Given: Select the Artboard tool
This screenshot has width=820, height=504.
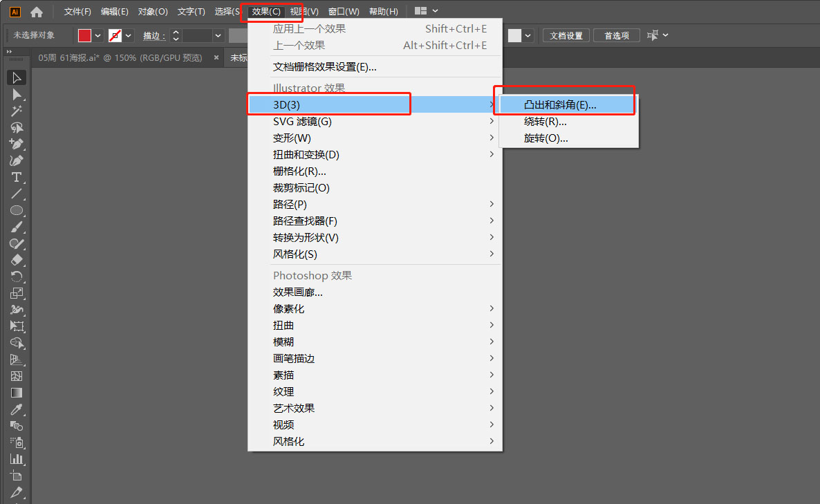Looking at the screenshot, I should pyautogui.click(x=16, y=476).
